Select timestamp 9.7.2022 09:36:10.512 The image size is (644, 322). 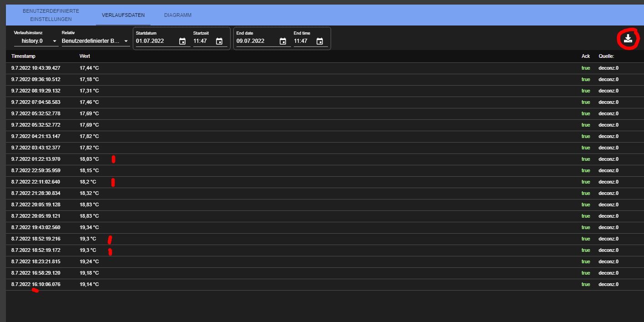coord(36,79)
